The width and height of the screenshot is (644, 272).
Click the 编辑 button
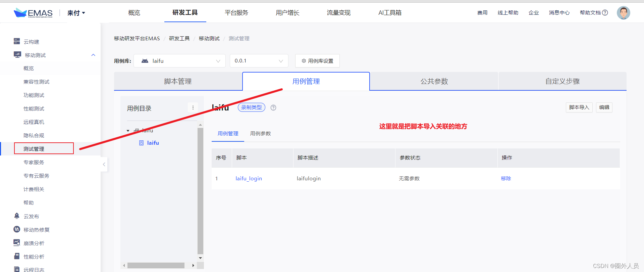click(x=604, y=107)
